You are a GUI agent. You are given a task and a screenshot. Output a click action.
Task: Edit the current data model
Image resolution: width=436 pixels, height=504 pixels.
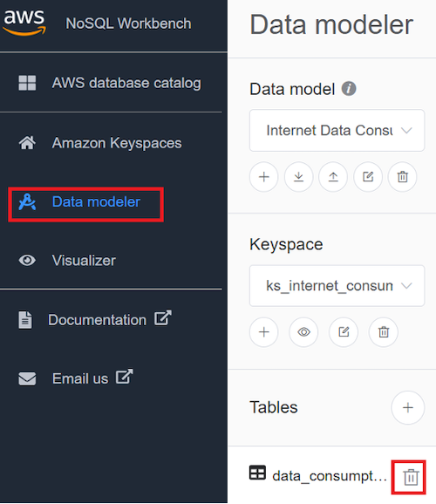coord(368,177)
